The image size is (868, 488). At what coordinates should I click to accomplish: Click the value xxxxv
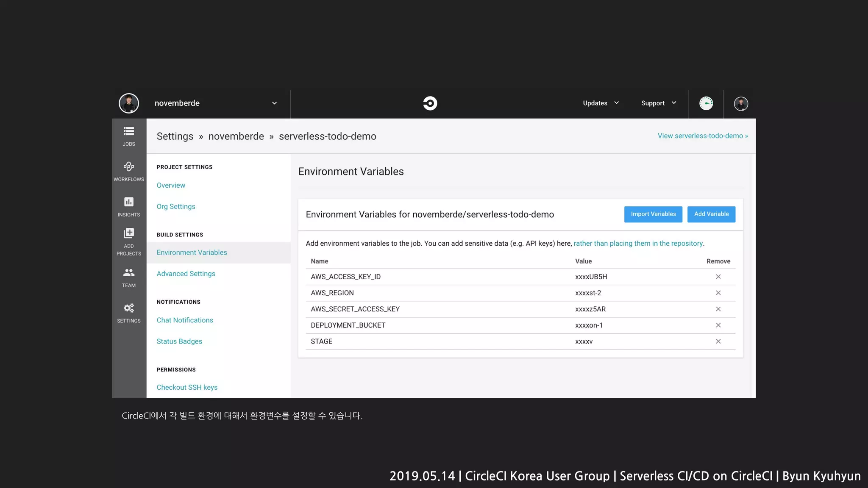click(x=584, y=341)
